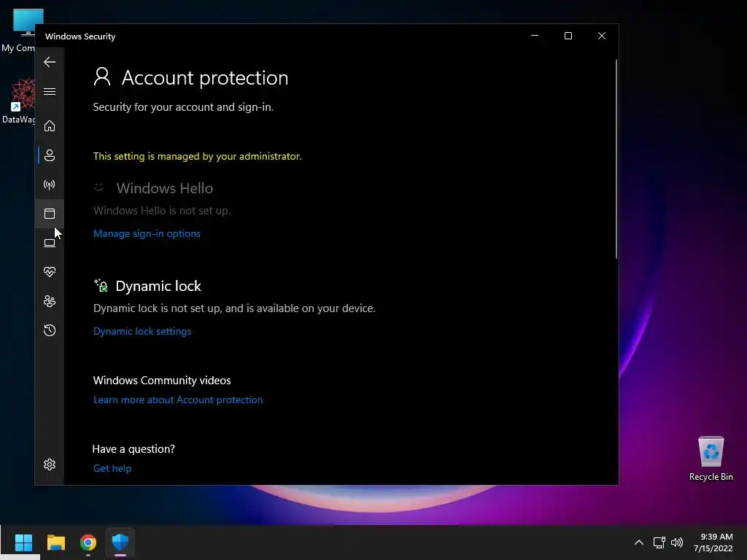
Task: Open Settings gear in Windows Security
Action: coord(50,464)
